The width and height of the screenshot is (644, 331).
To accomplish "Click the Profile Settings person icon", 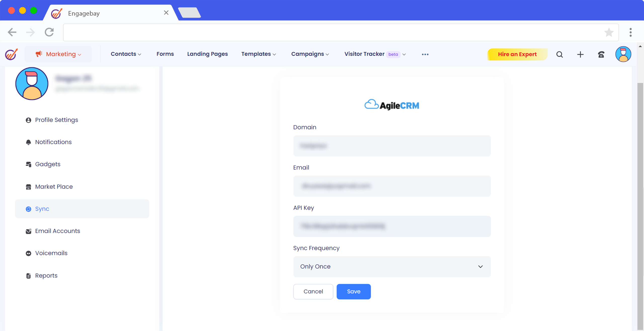I will point(28,120).
